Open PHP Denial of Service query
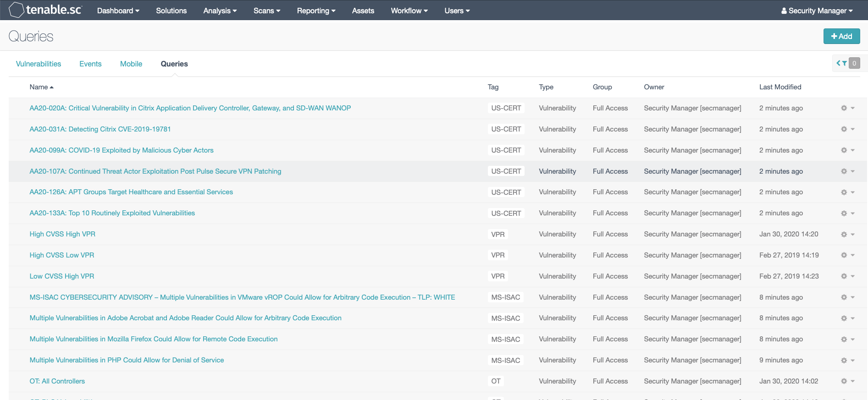 127,360
